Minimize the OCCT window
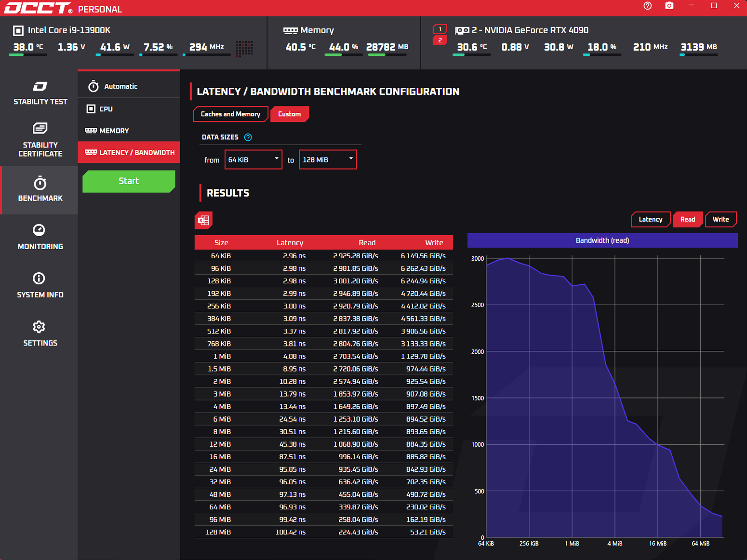This screenshot has height=560, width=747. click(x=692, y=6)
